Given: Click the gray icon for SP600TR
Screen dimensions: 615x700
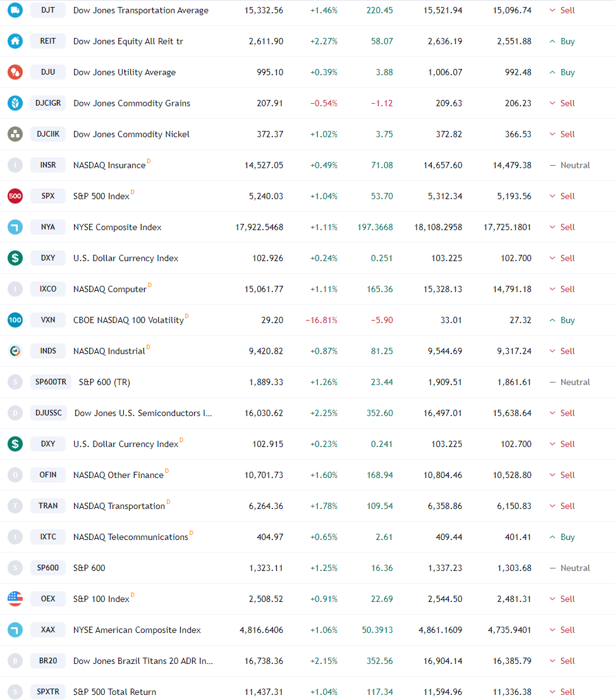Looking at the screenshot, I should tap(15, 382).
